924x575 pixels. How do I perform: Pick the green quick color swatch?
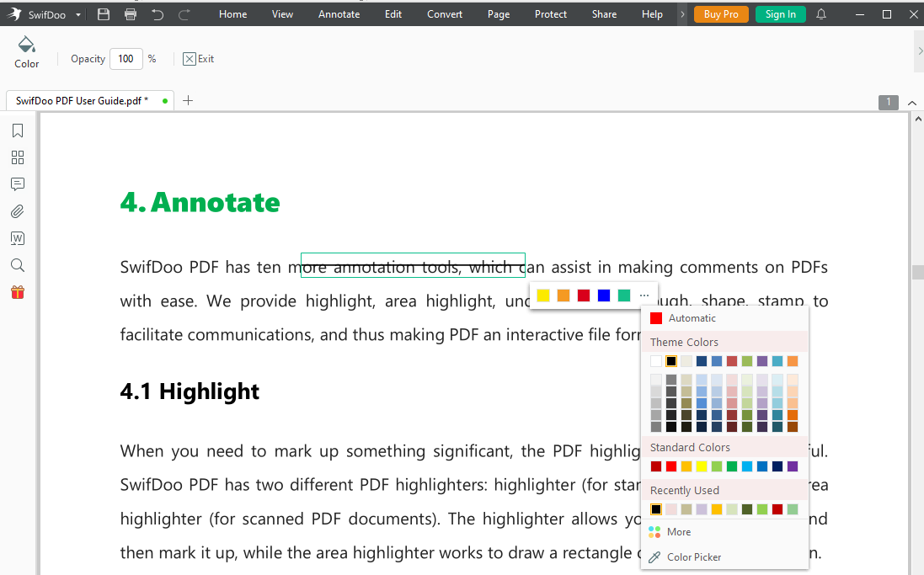coord(624,295)
